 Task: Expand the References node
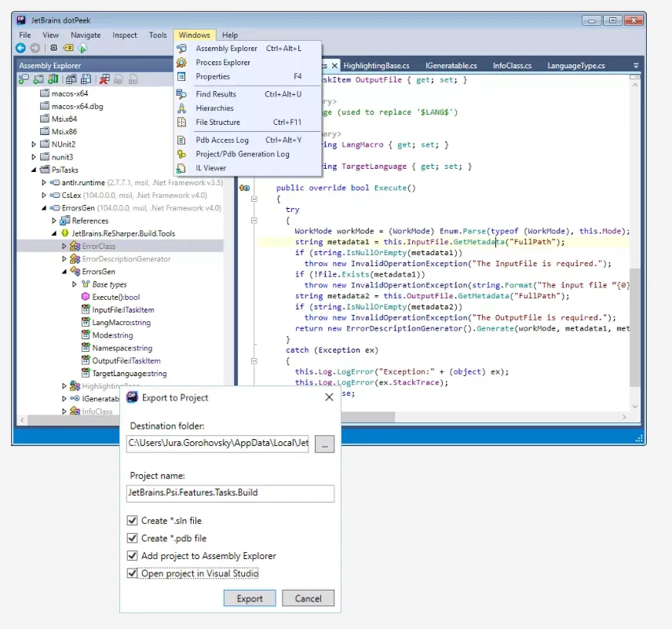(x=54, y=221)
